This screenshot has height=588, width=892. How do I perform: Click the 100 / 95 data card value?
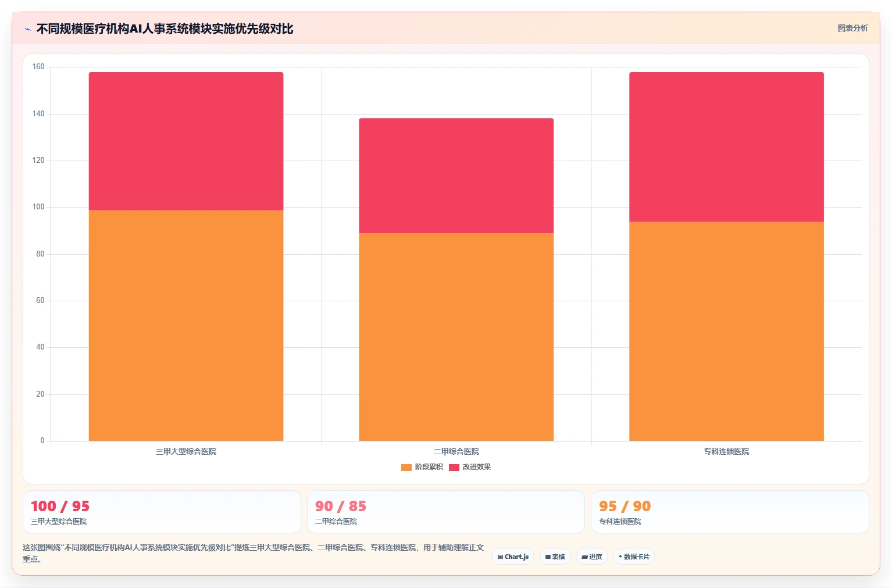pos(60,506)
